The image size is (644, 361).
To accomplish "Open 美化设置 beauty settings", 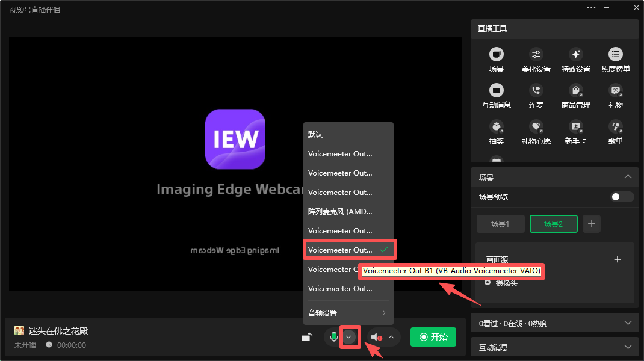I will [x=536, y=55].
